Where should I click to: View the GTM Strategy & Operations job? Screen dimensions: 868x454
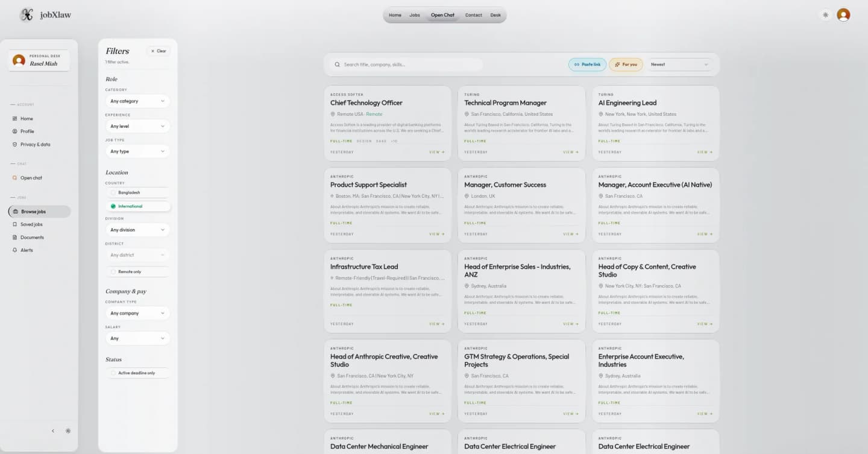[570, 414]
